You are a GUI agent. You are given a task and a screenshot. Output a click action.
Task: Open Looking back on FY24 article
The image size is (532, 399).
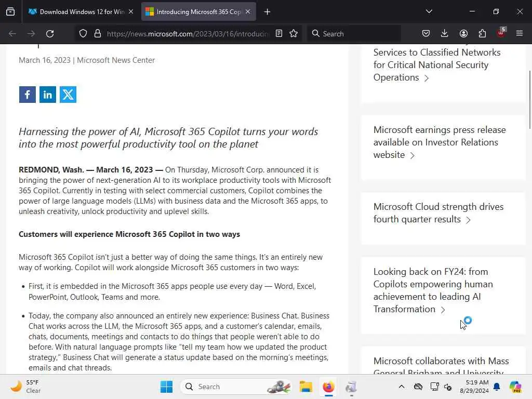point(433,290)
